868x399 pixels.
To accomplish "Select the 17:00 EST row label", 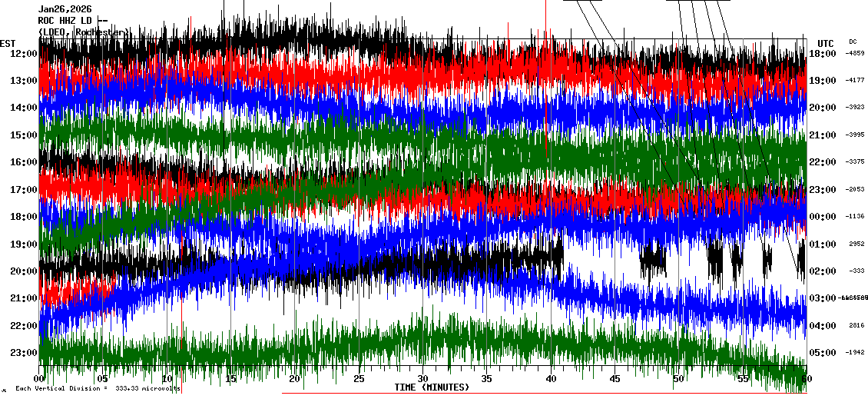I will click(x=24, y=189).
